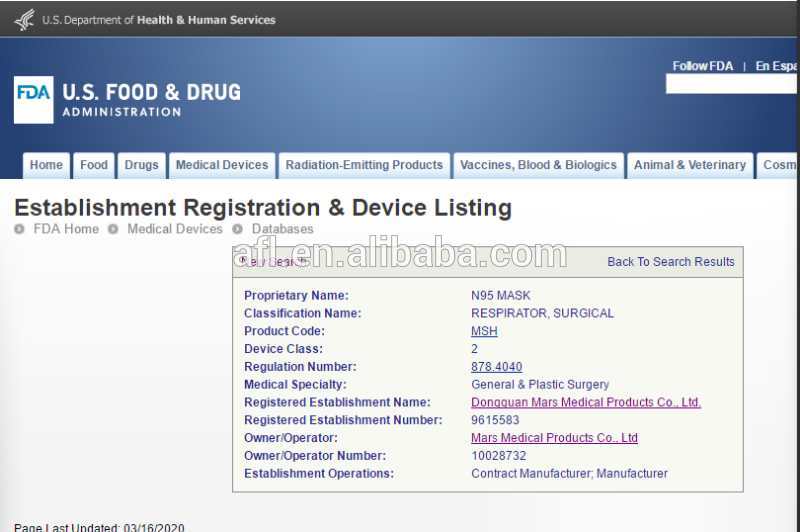Go to Medical Devices breadcrumb link

[x=175, y=229]
